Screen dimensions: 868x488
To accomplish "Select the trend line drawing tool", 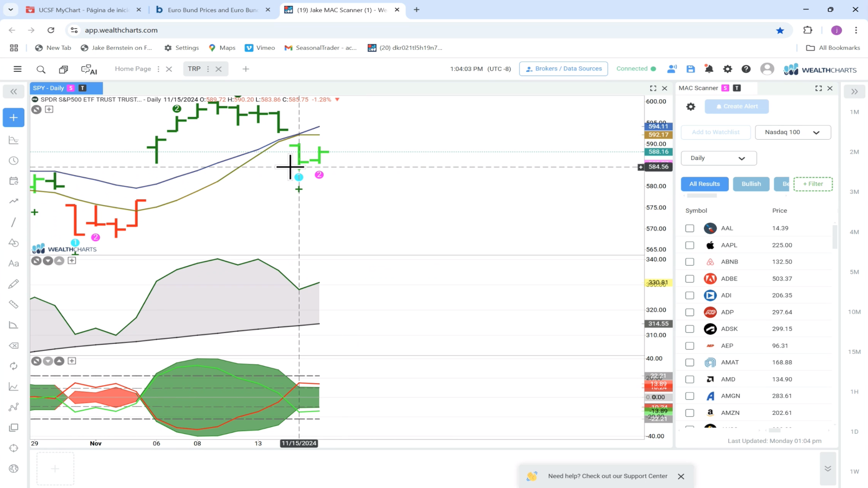I will (14, 222).
